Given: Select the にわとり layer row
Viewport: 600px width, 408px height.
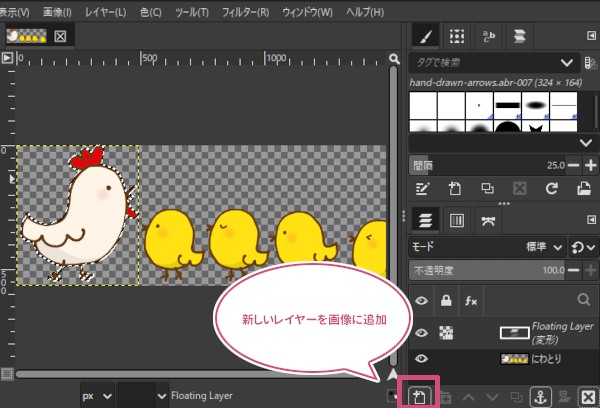Looking at the screenshot, I should [x=504, y=359].
